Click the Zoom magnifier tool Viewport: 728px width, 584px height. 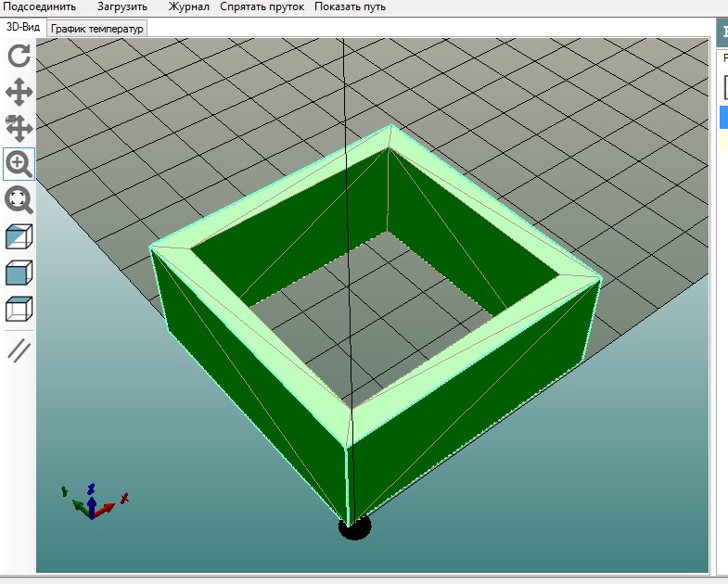[19, 164]
